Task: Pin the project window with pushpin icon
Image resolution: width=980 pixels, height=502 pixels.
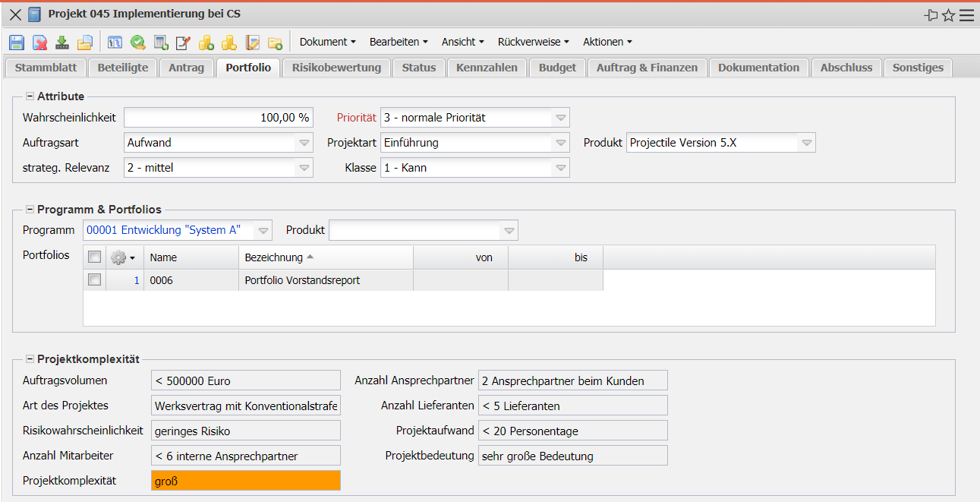Action: pyautogui.click(x=931, y=15)
